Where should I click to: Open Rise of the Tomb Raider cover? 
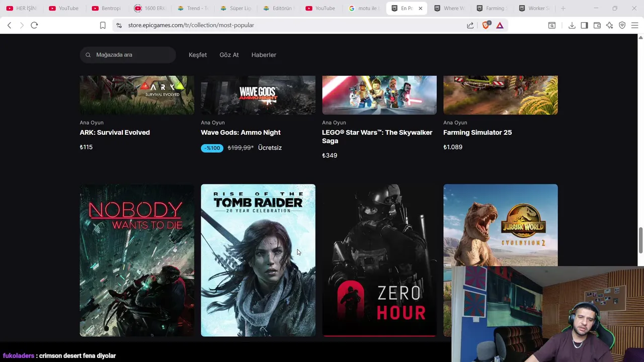click(258, 260)
